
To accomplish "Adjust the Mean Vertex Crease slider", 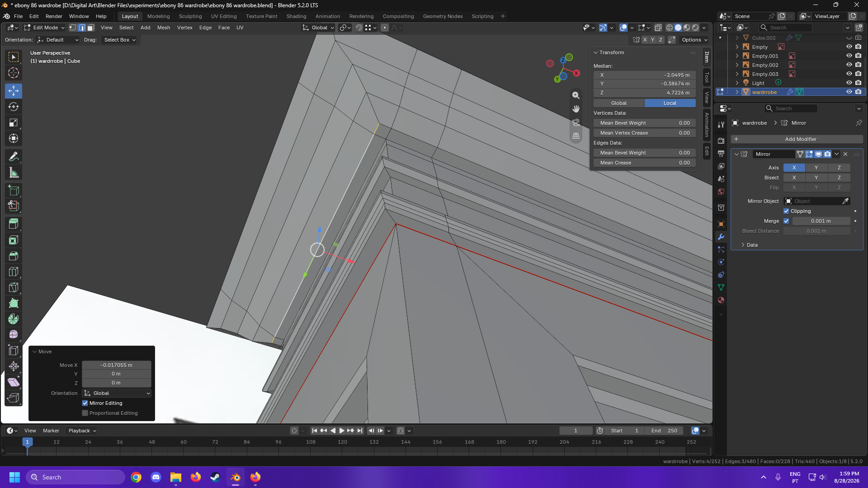I will click(644, 133).
